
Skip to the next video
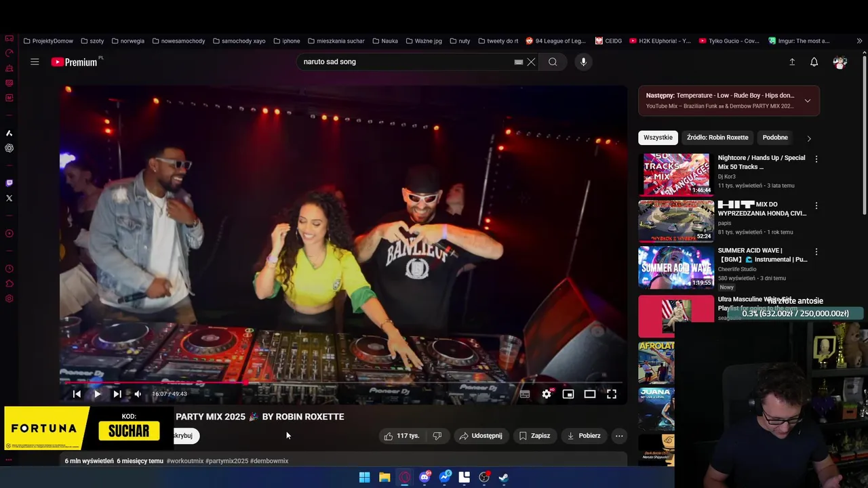117,394
